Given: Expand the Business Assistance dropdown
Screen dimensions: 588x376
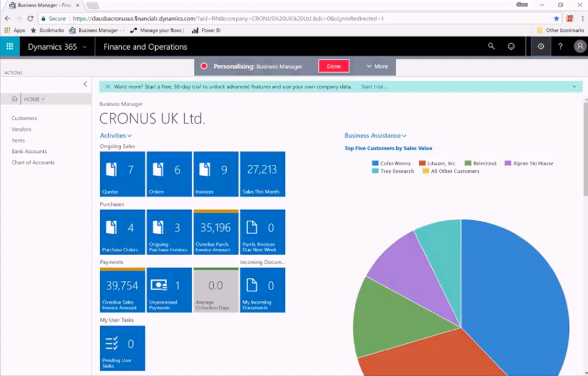Looking at the screenshot, I should [x=375, y=135].
